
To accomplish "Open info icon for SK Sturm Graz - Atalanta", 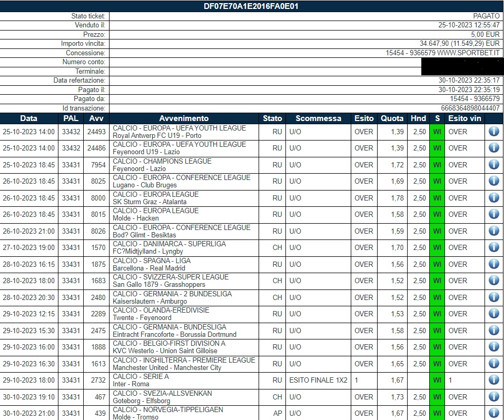I will 493,198.
